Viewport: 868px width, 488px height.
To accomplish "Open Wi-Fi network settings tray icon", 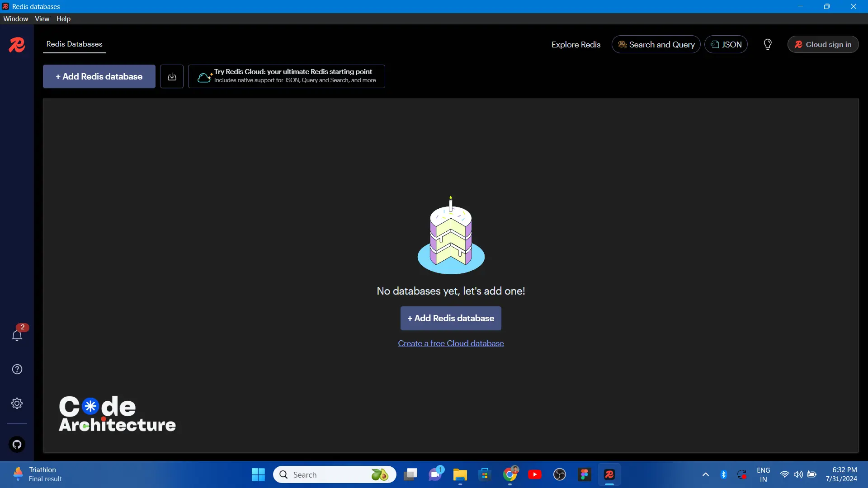I will tap(785, 474).
